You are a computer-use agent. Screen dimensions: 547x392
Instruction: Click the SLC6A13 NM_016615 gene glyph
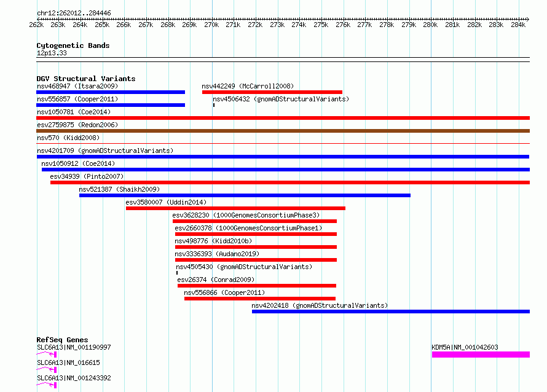(x=46, y=370)
